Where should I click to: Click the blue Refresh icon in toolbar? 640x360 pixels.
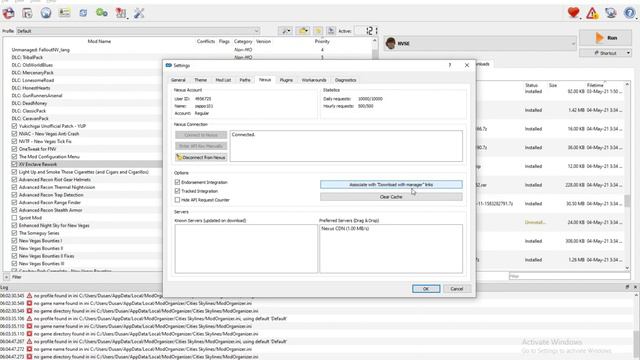(x=83, y=13)
